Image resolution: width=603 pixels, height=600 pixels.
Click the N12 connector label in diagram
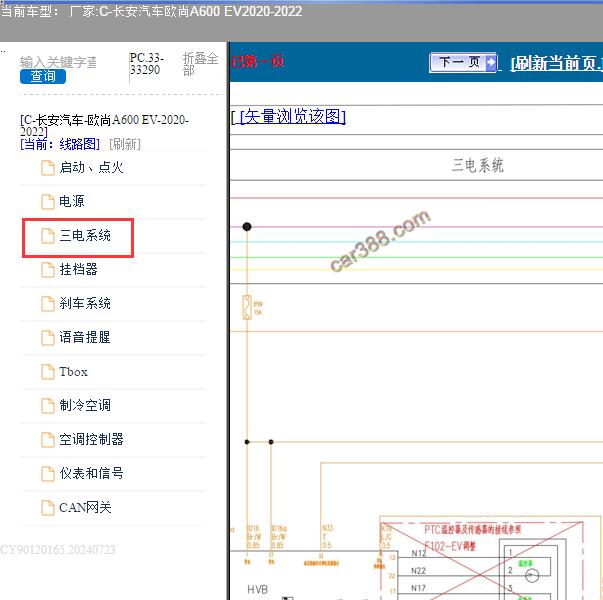click(x=418, y=553)
